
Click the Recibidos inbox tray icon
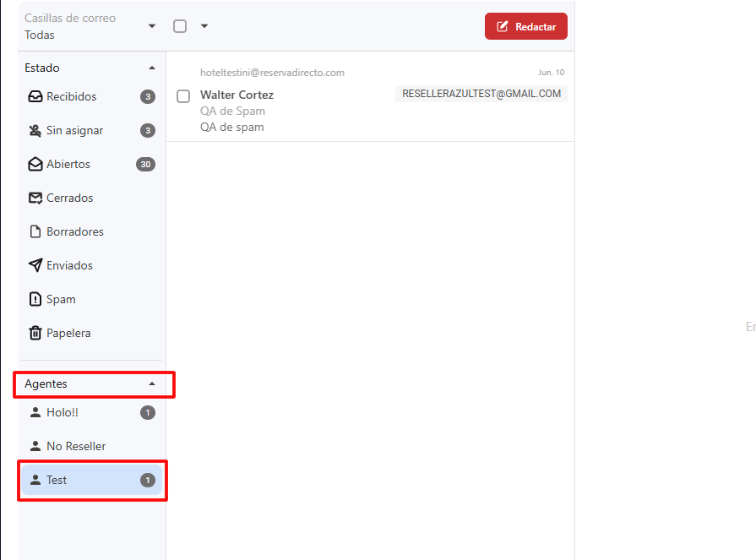point(35,97)
